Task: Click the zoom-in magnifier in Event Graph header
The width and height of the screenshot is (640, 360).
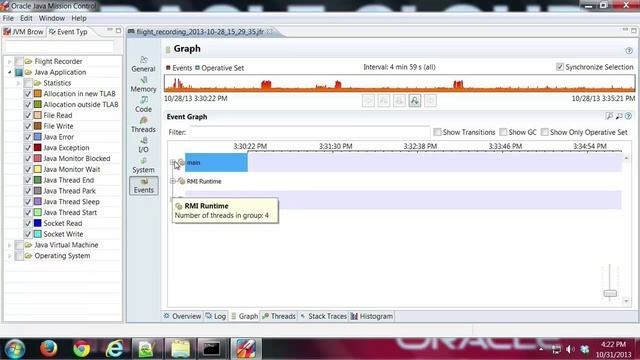Action: (609, 116)
